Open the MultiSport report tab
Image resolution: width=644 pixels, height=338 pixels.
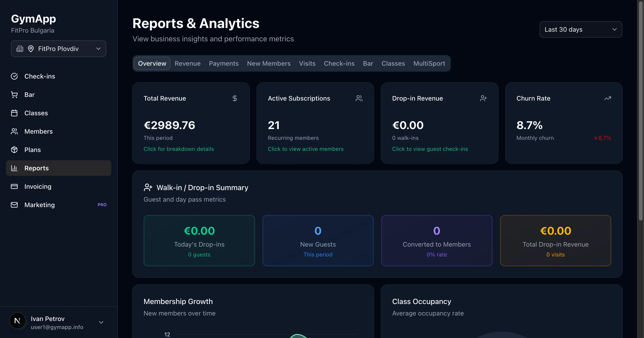click(x=429, y=63)
